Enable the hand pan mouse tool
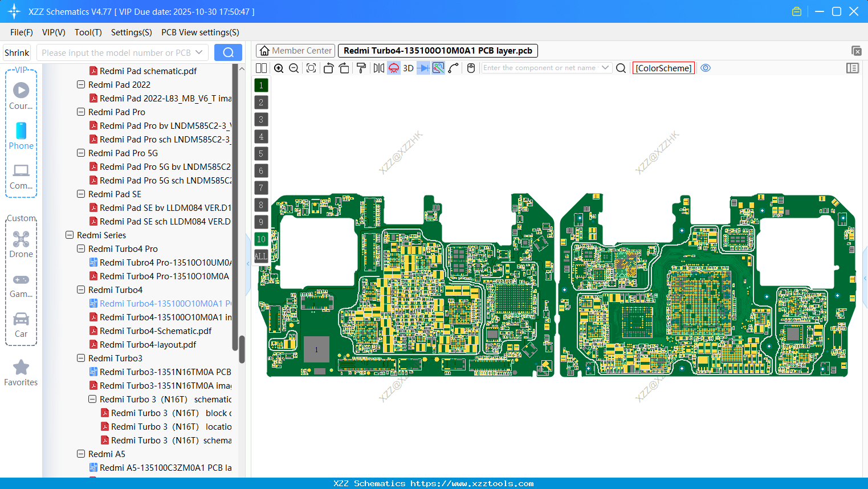Viewport: 868px width, 489px height. [x=471, y=68]
